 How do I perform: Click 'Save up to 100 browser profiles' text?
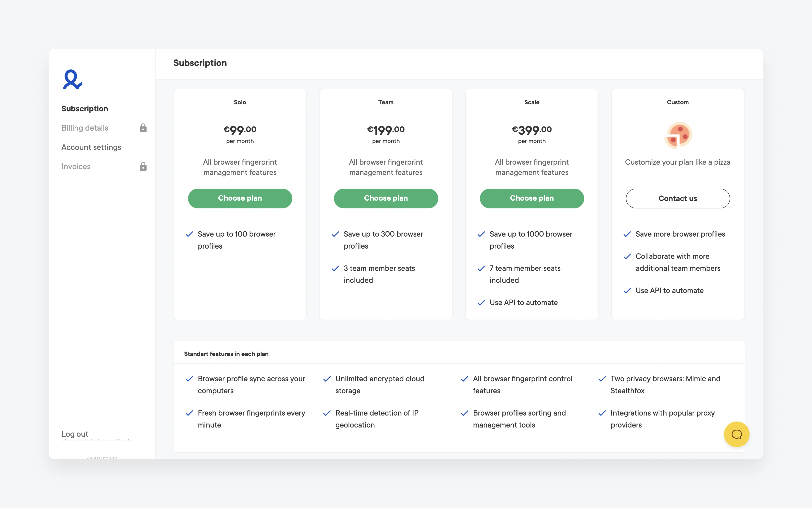[x=236, y=240]
